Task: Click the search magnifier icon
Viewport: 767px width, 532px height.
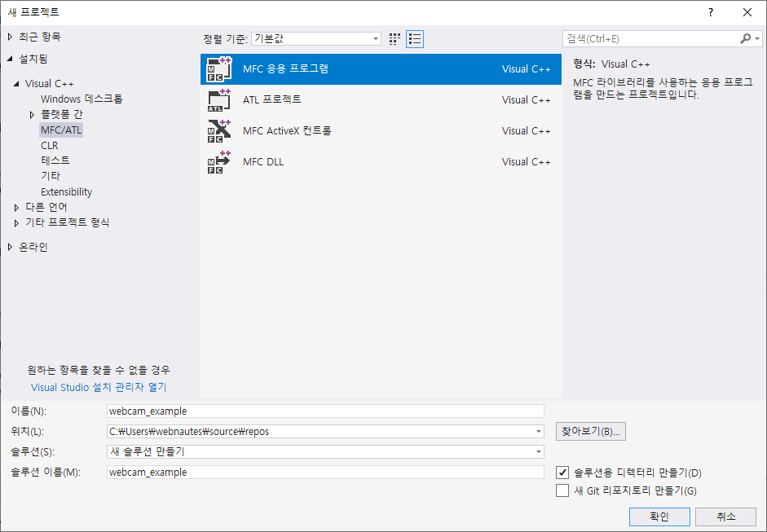Action: click(745, 38)
